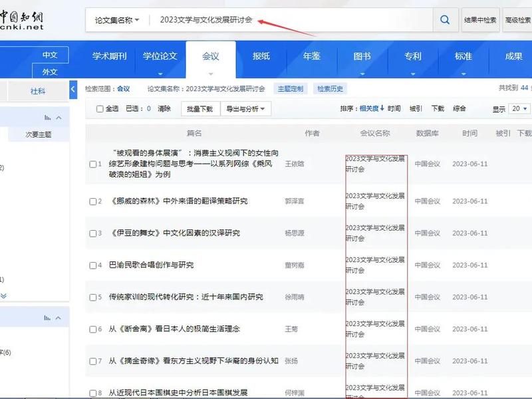The image size is (532, 399).
Task: Click 高级检索 button
Action: tap(517, 20)
